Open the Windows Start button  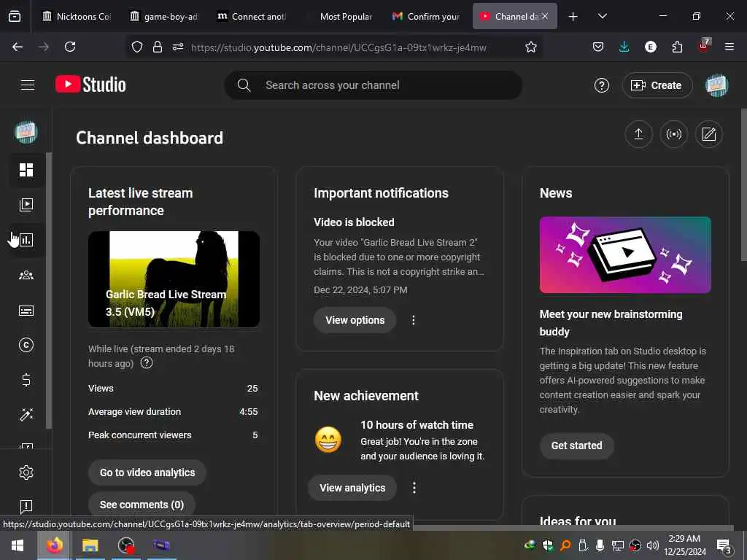click(18, 545)
